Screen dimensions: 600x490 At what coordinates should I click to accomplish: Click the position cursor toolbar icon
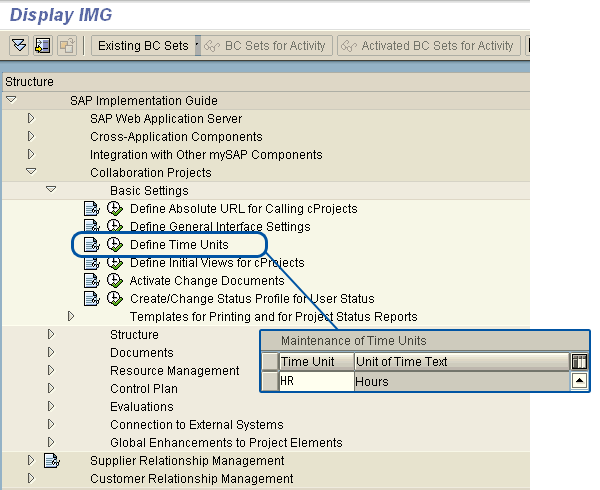pyautogui.click(x=42, y=46)
